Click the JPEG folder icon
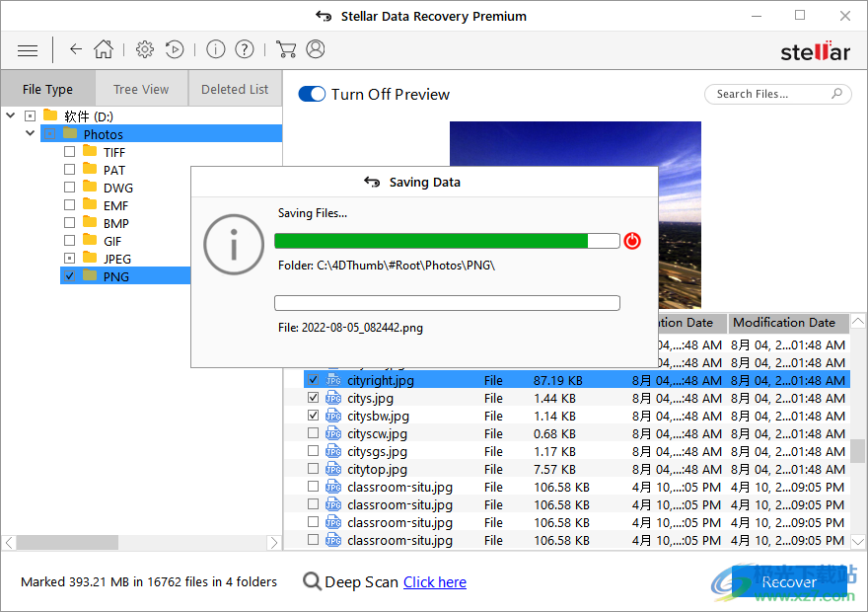 (x=90, y=258)
